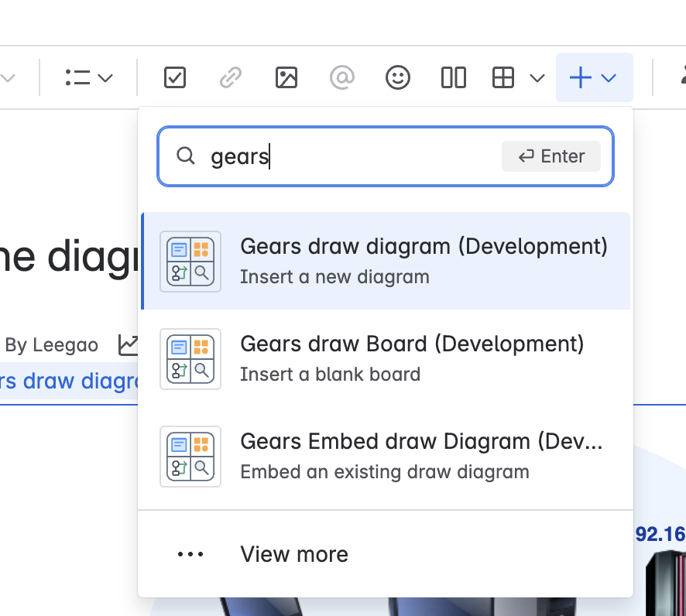Open the emoji picker

(398, 78)
